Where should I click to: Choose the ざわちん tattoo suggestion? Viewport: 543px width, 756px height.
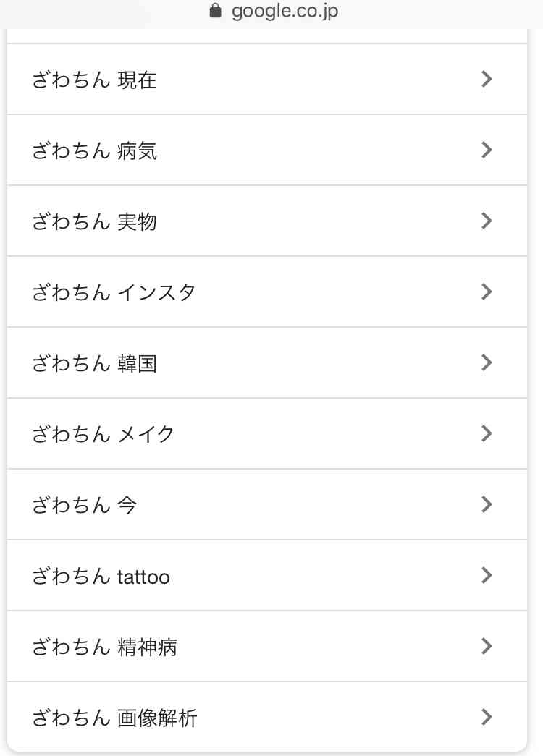tap(101, 577)
